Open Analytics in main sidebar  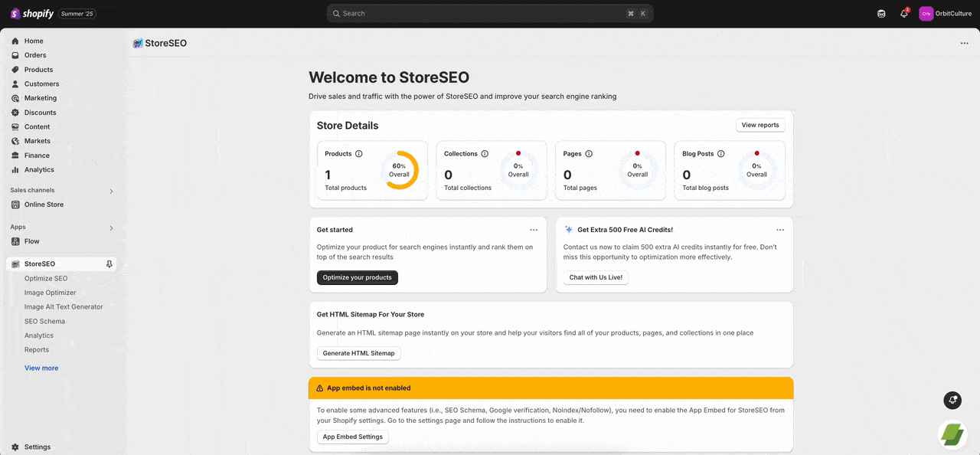pos(39,170)
